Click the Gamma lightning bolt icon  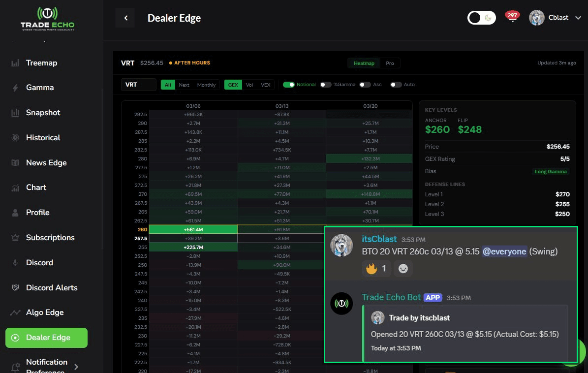point(15,88)
